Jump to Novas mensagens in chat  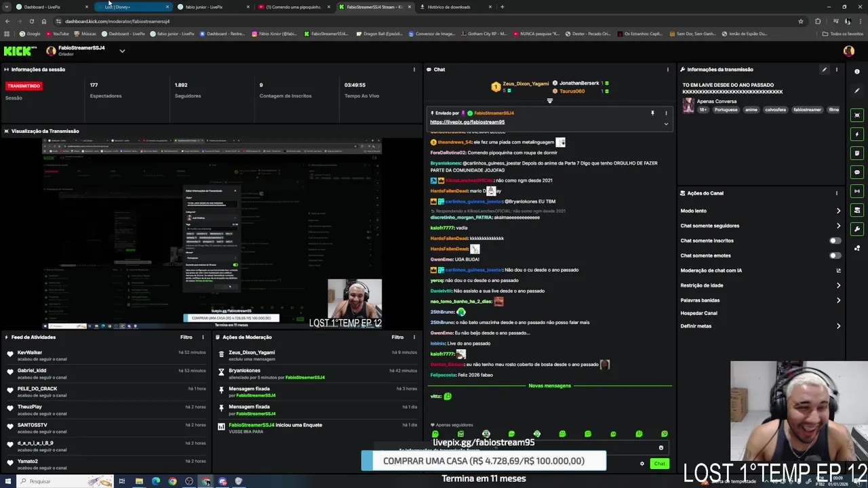click(550, 386)
